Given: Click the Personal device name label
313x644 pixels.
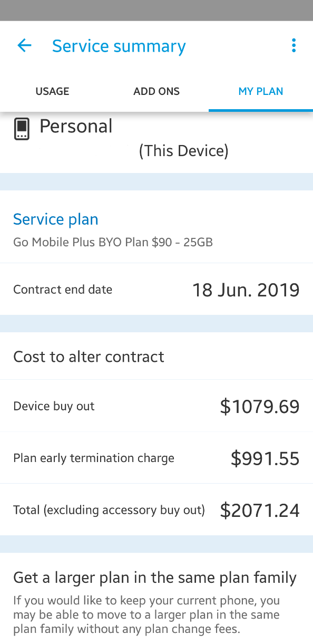Looking at the screenshot, I should [76, 126].
